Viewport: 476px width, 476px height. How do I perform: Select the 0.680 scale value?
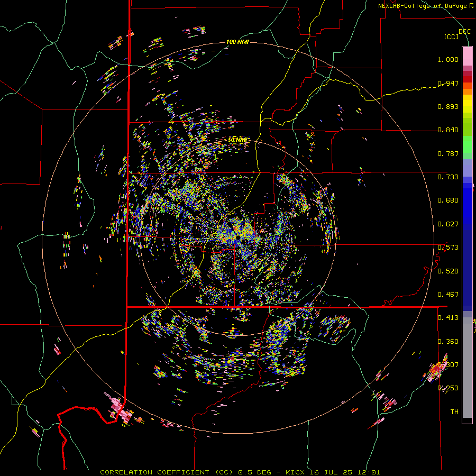tap(448, 200)
